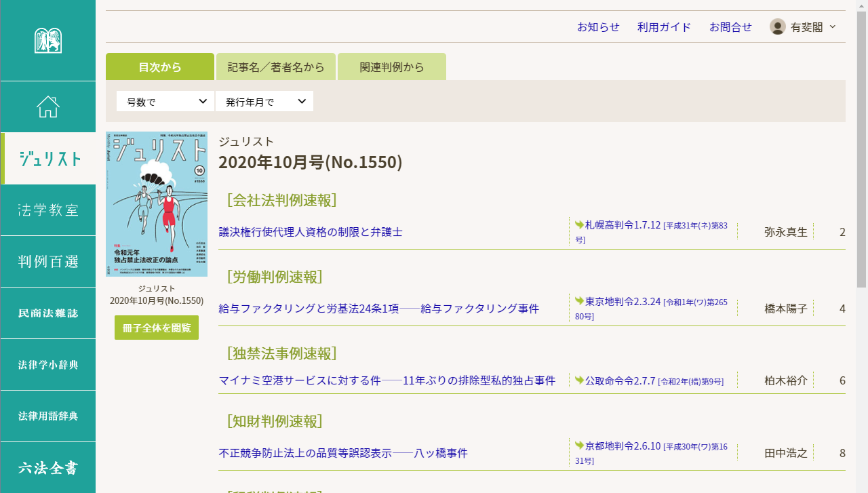This screenshot has height=493, width=868.
Task: Open article マイナミ空港サービスに対する件
Action: coord(387,380)
